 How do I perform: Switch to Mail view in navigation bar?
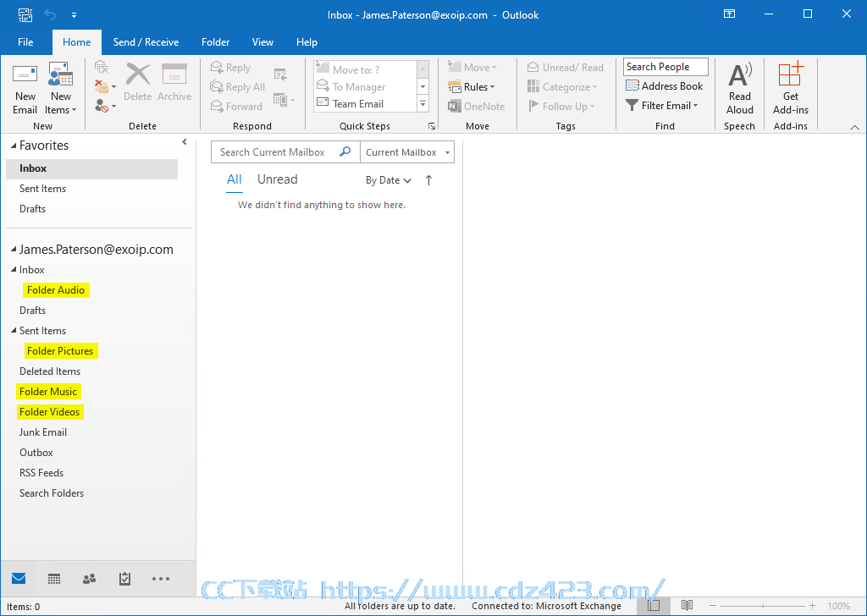(19, 579)
